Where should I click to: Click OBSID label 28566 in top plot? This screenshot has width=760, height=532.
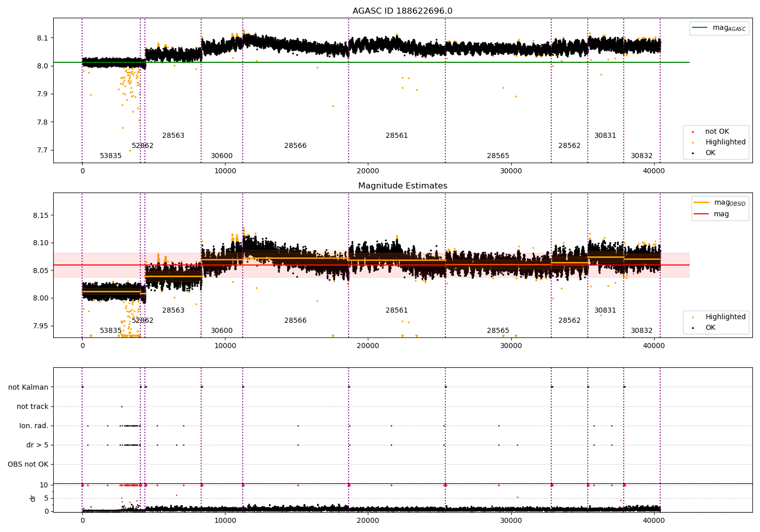pyautogui.click(x=295, y=146)
